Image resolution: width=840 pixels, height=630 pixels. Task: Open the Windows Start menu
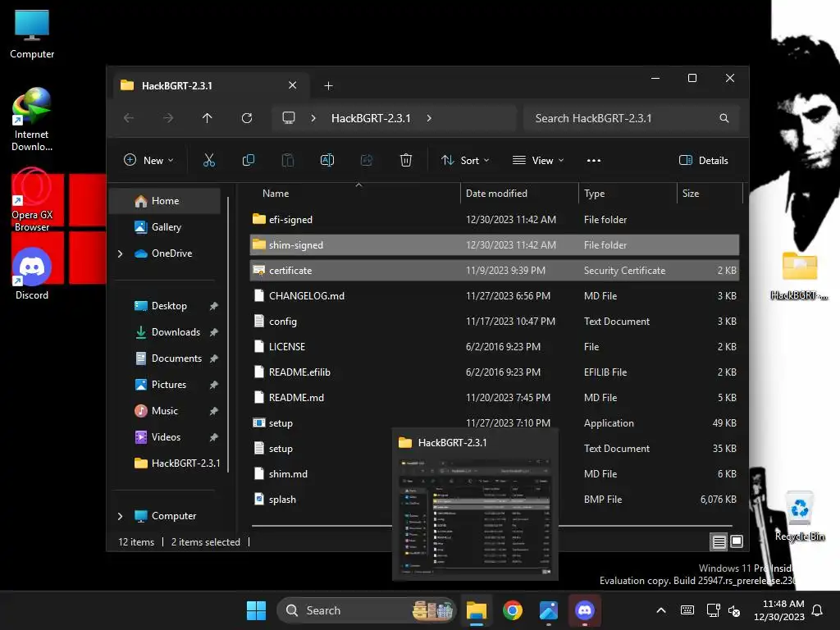(256, 610)
